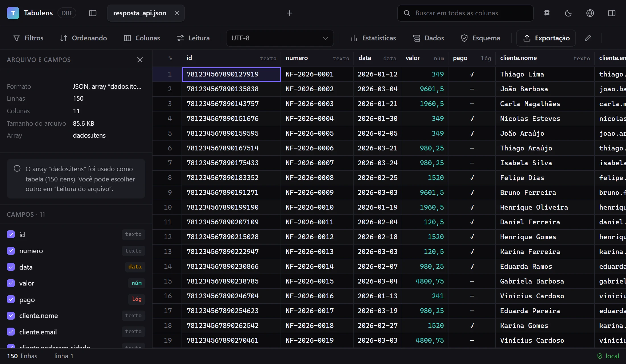
Task: Toggle the right side panel icon
Action: point(612,13)
